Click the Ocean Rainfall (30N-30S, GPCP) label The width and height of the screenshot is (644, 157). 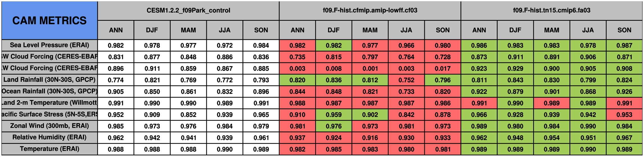[x=49, y=91]
